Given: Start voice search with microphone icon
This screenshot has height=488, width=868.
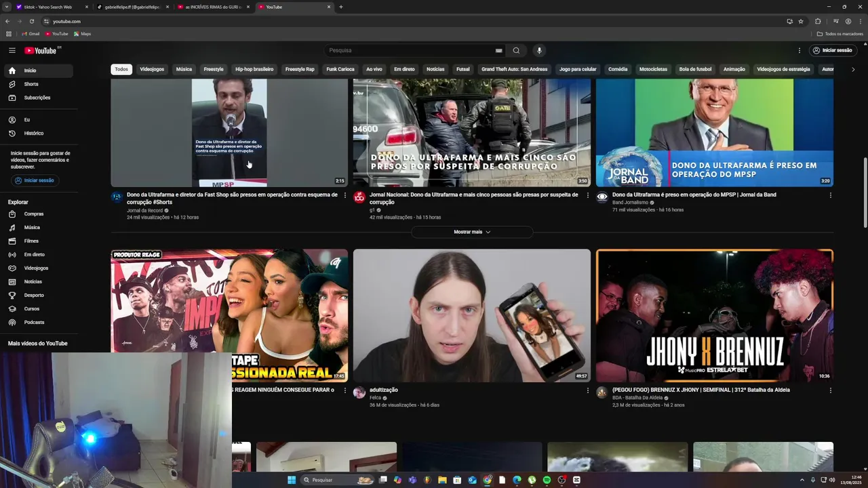Looking at the screenshot, I should (x=539, y=50).
